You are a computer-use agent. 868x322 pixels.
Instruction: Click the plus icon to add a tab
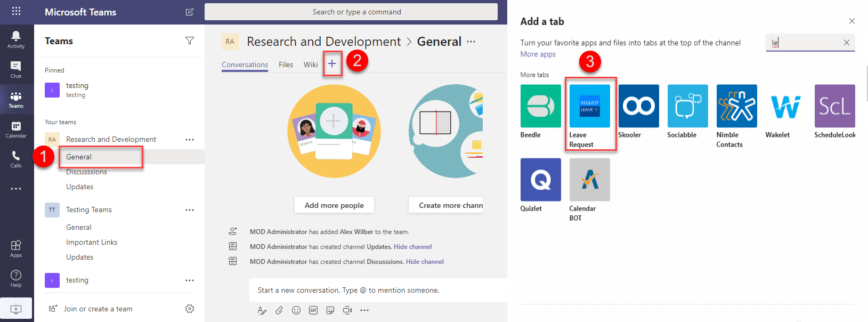tap(332, 64)
